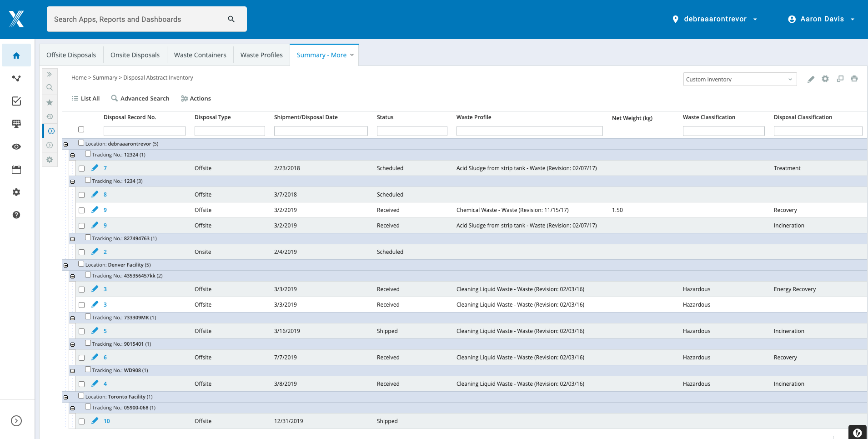Collapse the Tracking No. 1234 group
The width and height of the screenshot is (868, 439).
pyautogui.click(x=73, y=181)
